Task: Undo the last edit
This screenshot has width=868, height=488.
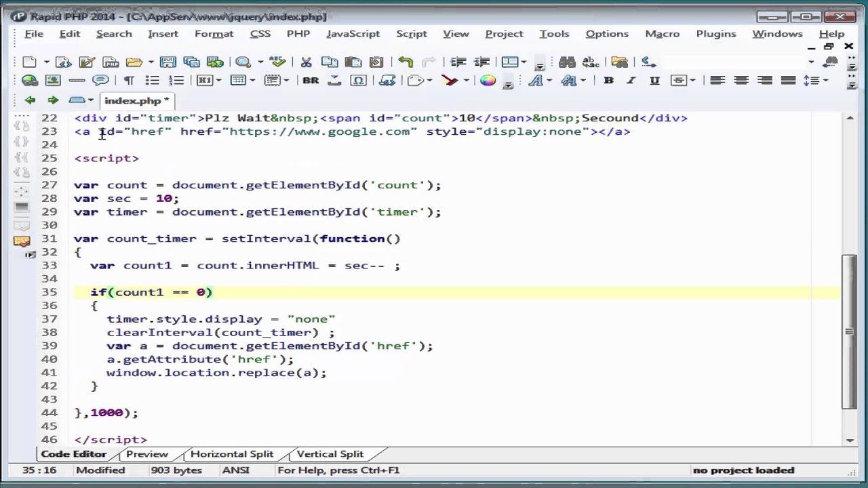Action: pos(406,62)
